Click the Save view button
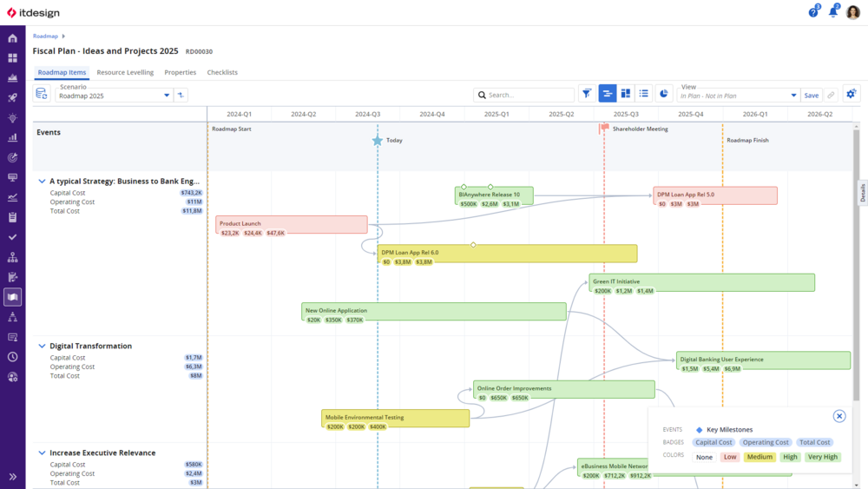868x489 pixels. pyautogui.click(x=811, y=96)
